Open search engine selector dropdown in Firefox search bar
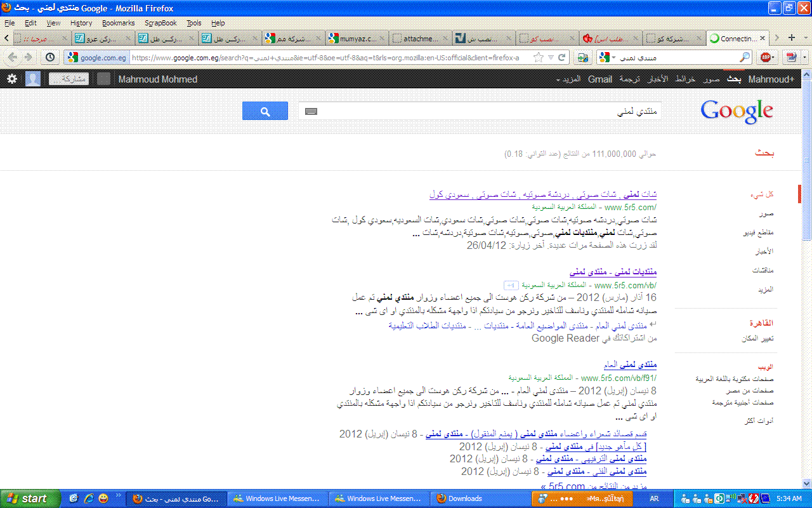812x508 pixels. (607, 57)
